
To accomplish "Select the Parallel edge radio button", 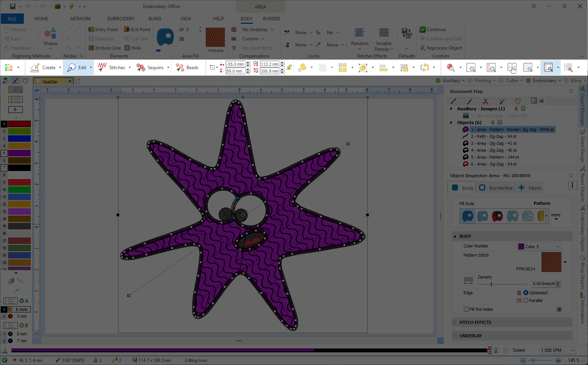I will 526,300.
